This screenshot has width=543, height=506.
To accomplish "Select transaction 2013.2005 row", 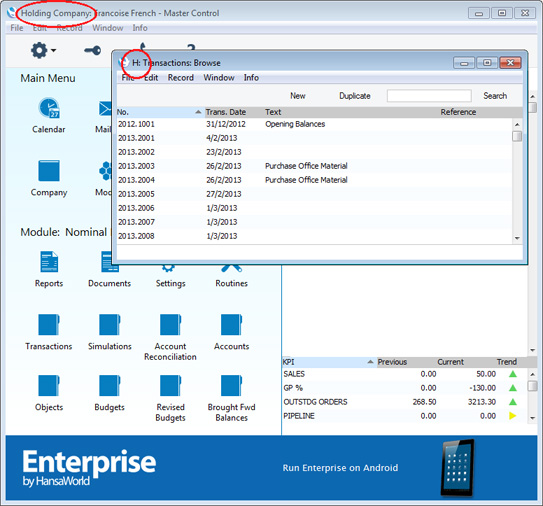I will pos(314,194).
